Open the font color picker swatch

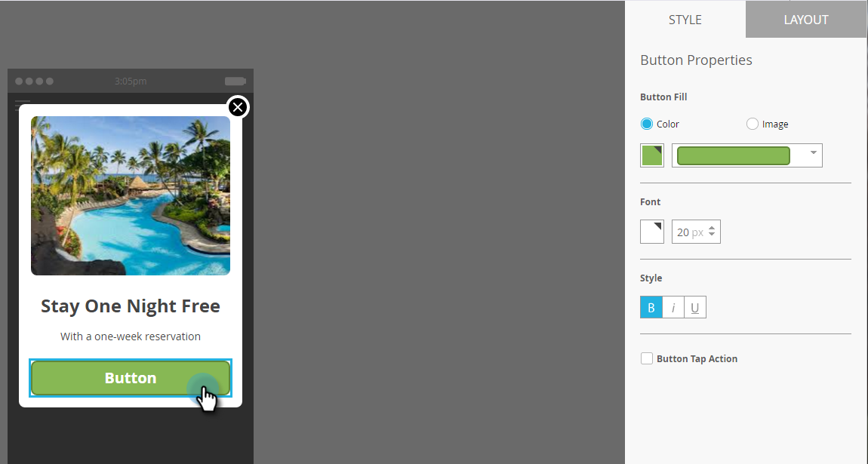[652, 232]
